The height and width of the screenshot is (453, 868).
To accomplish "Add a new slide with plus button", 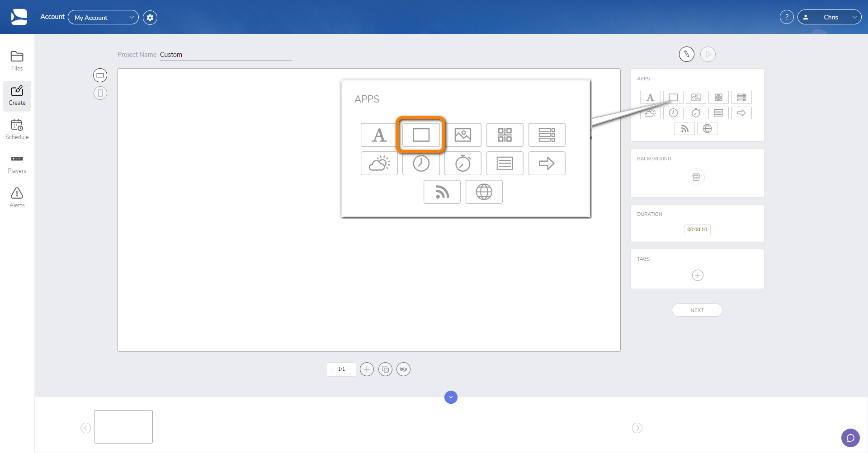I will pos(367,369).
